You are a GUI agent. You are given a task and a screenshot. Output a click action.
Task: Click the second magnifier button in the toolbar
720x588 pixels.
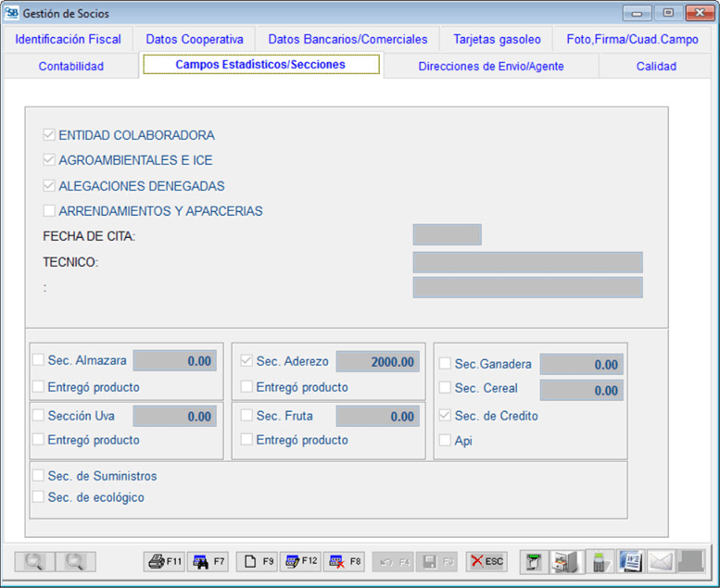tap(76, 561)
